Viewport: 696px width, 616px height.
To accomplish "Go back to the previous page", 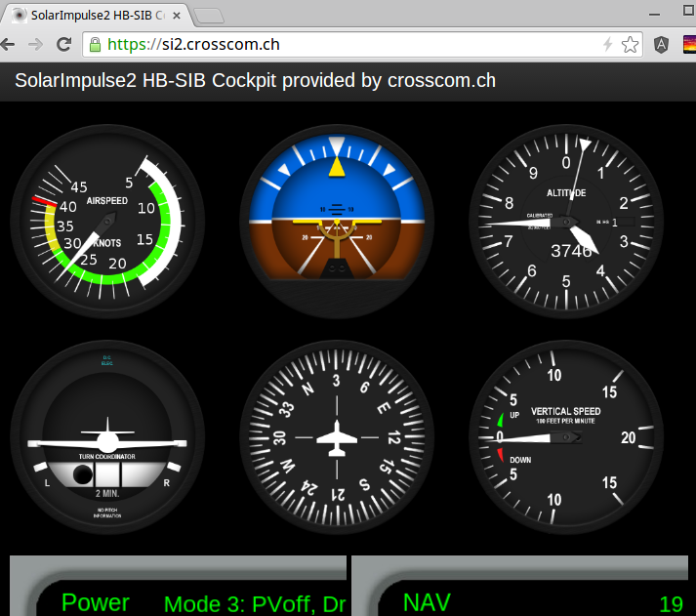I will point(10,44).
